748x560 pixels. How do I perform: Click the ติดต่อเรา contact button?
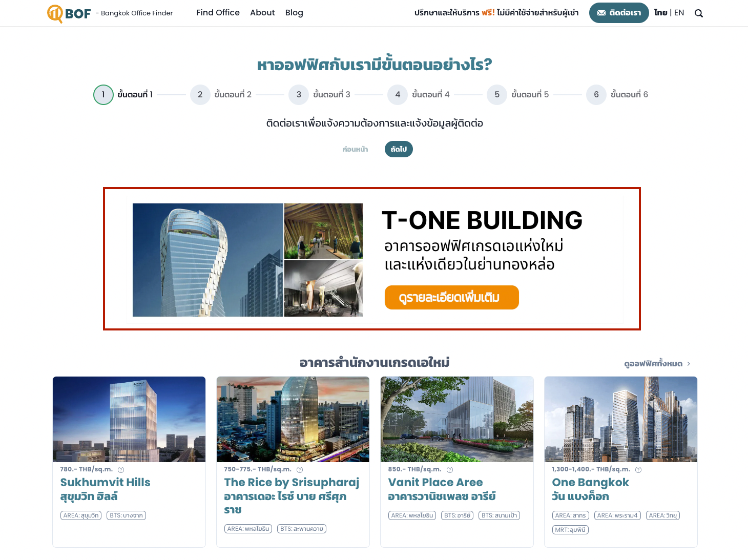click(x=619, y=13)
